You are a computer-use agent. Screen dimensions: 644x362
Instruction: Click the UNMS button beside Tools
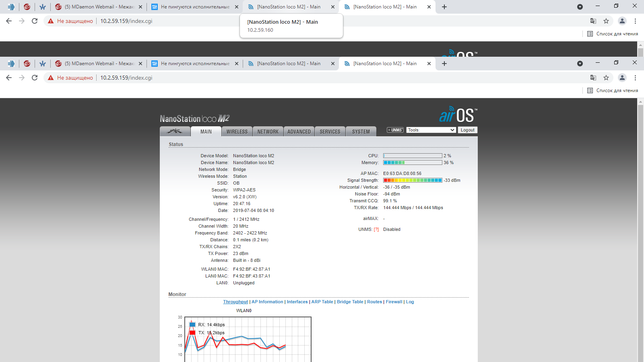pyautogui.click(x=395, y=130)
